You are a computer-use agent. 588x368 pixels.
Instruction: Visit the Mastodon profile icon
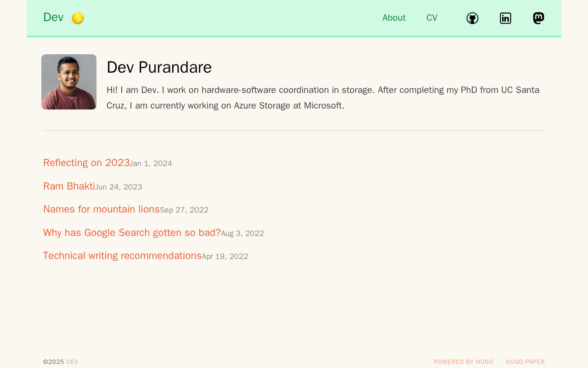point(538,18)
